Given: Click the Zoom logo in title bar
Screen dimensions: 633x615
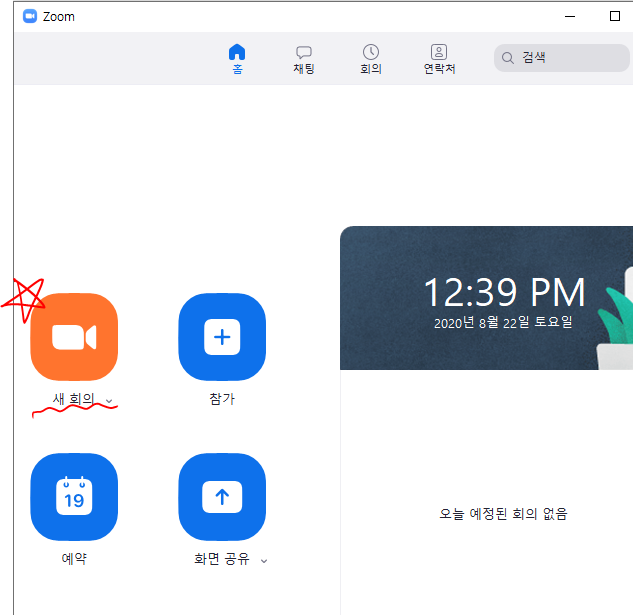Looking at the screenshot, I should pos(30,16).
